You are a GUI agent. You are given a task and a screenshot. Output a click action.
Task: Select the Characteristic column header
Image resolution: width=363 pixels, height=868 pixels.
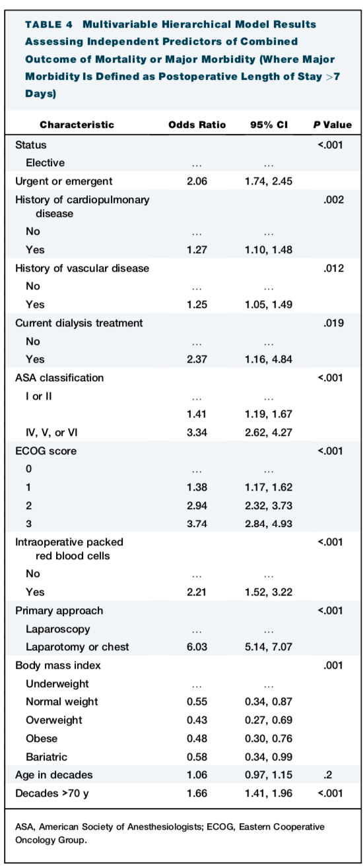click(x=77, y=125)
